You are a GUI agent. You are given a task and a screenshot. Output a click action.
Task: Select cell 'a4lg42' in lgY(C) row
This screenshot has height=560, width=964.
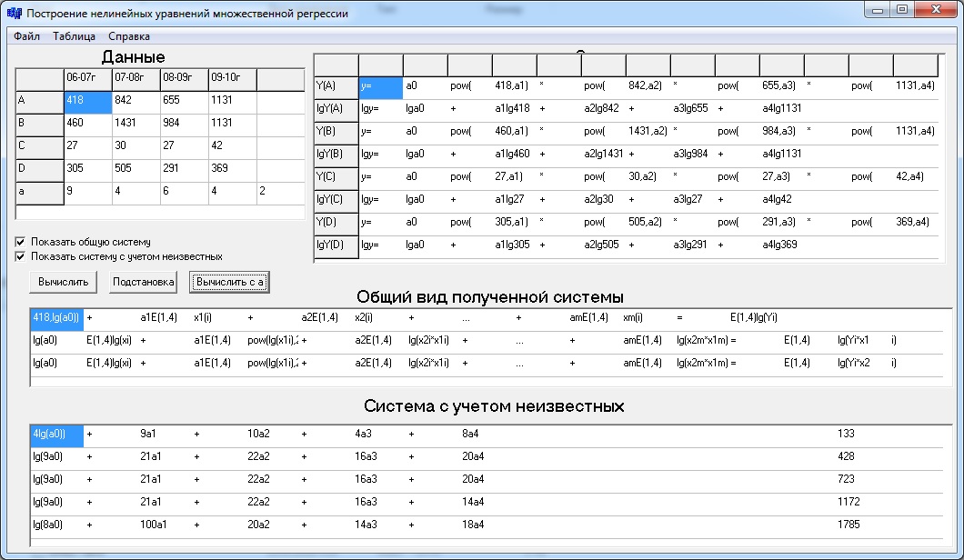point(782,202)
